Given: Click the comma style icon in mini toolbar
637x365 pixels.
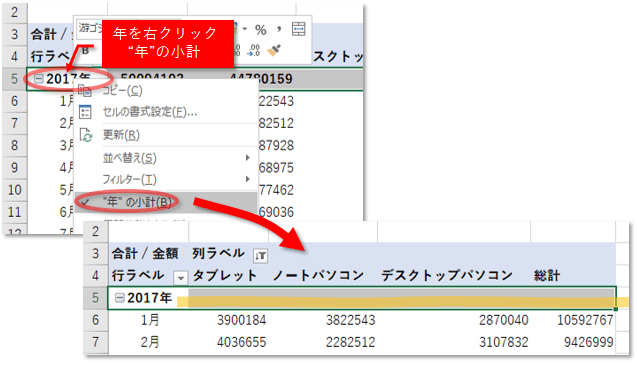Looking at the screenshot, I should point(279,29).
